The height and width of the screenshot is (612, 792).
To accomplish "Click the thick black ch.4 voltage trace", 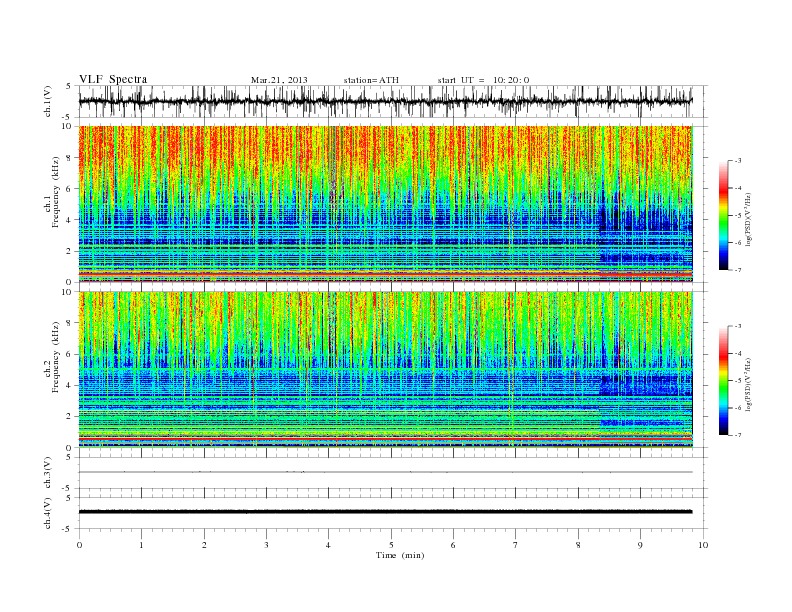I will click(385, 512).
